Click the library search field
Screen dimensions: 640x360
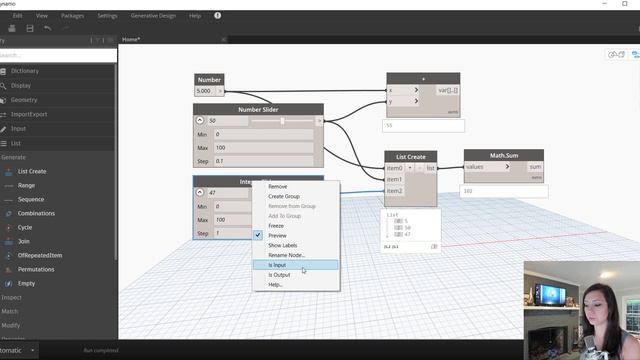pos(58,55)
